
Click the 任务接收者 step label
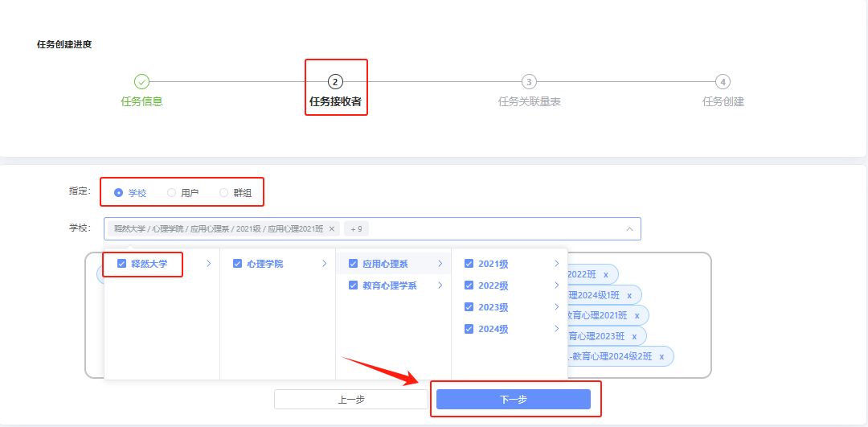tap(335, 102)
